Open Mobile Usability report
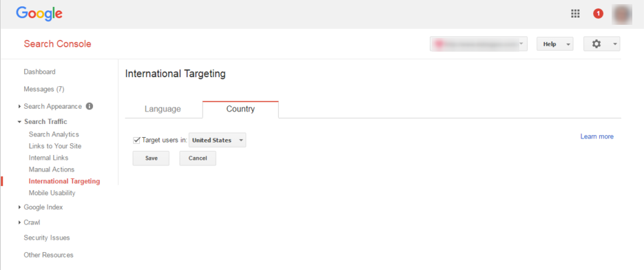644x270 pixels. pyautogui.click(x=52, y=193)
